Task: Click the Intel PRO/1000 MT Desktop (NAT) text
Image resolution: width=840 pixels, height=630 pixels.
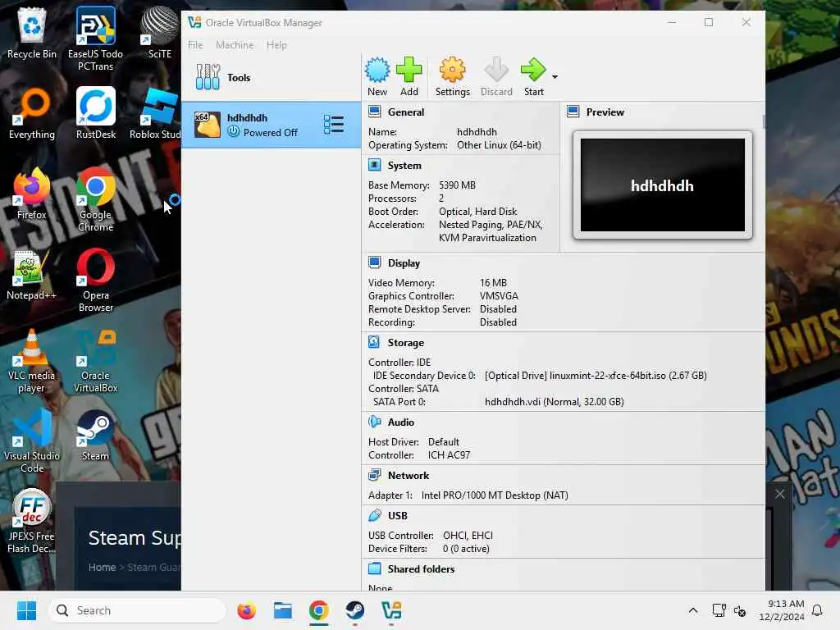Action: tap(495, 495)
